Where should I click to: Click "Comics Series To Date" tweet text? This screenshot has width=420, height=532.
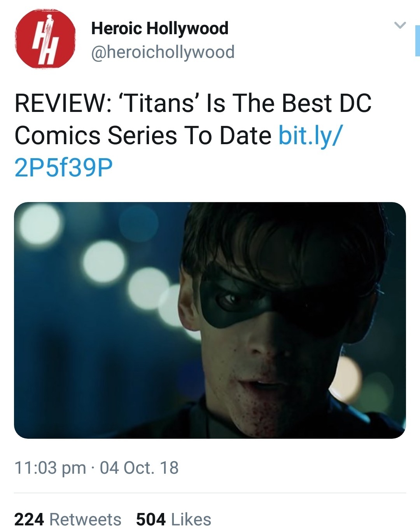coord(143,135)
